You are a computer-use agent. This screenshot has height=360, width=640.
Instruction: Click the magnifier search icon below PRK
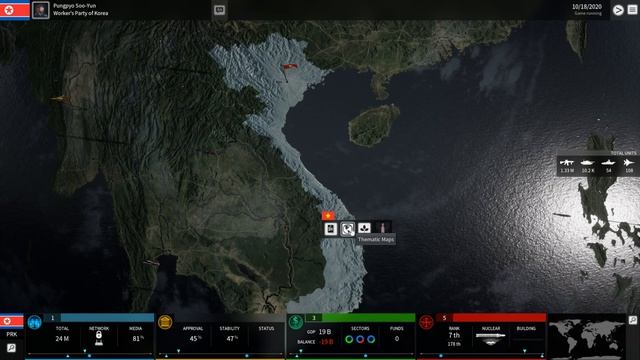(x=11, y=348)
